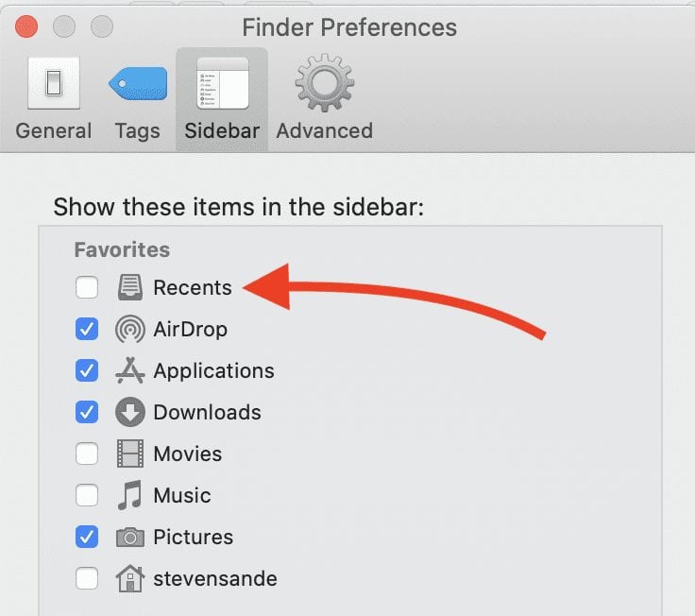Turn off the Downloads checkbox
Viewport: 695px width, 616px height.
87,413
